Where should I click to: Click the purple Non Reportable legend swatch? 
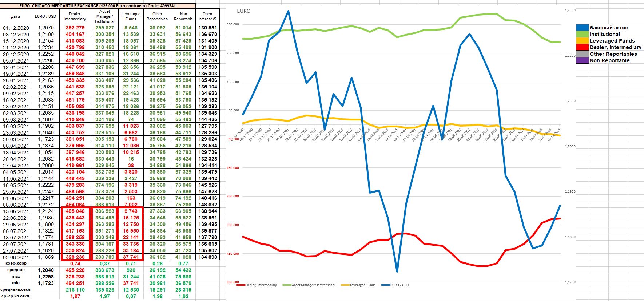[x=583, y=60]
